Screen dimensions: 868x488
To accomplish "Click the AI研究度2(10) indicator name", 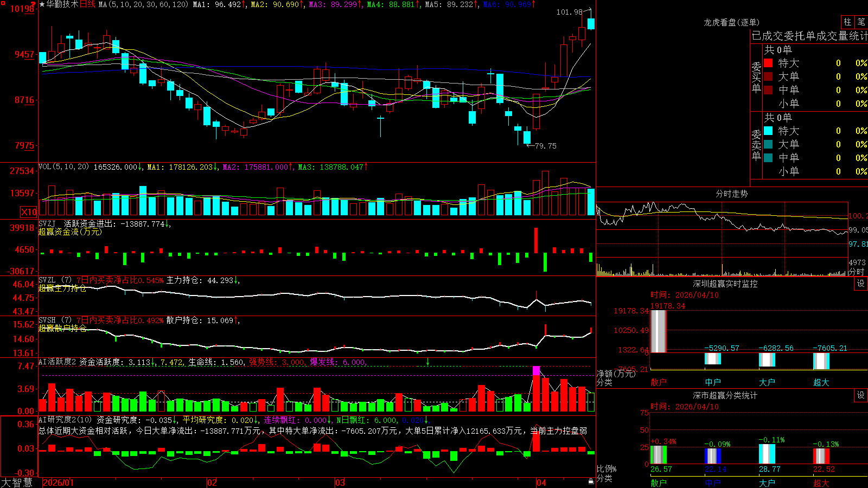I will point(66,420).
